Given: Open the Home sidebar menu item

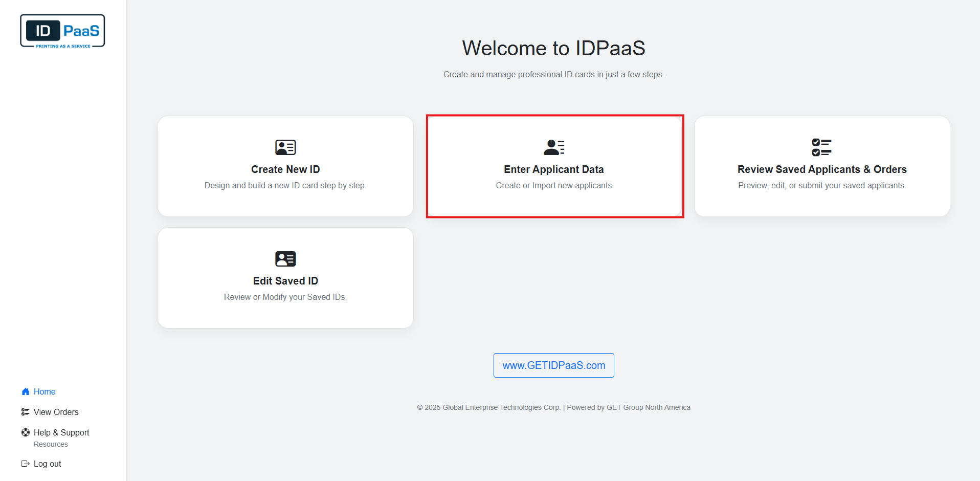Looking at the screenshot, I should [x=44, y=391].
